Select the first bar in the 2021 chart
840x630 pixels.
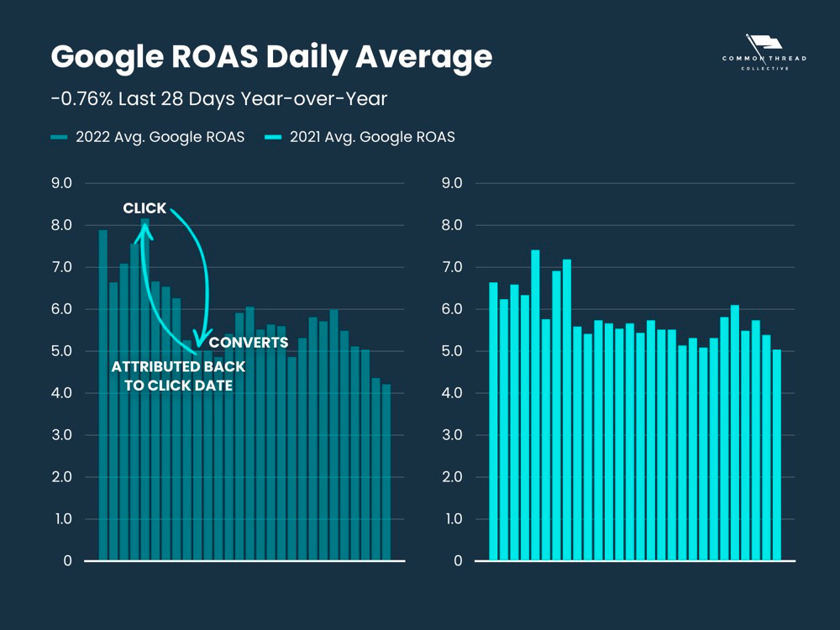493,421
